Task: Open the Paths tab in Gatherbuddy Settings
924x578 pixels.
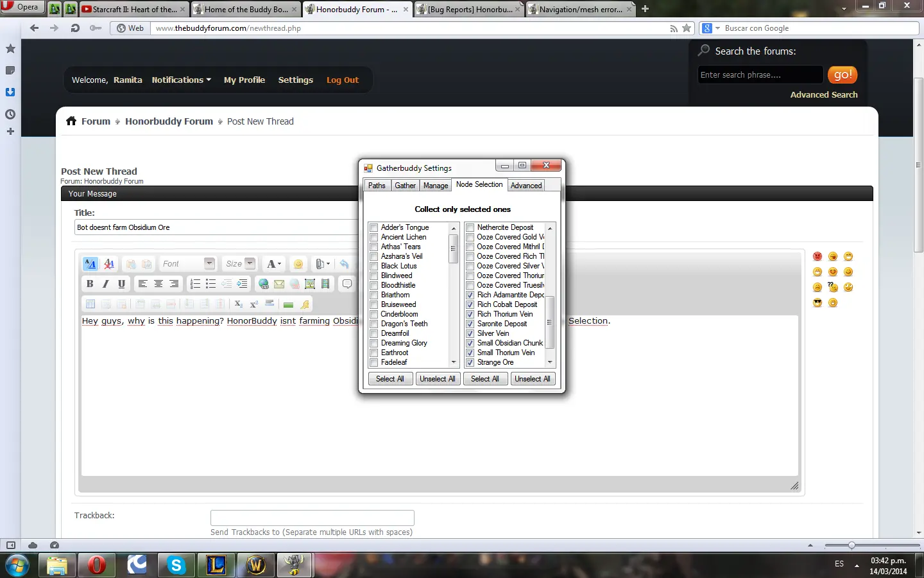Action: pos(377,186)
